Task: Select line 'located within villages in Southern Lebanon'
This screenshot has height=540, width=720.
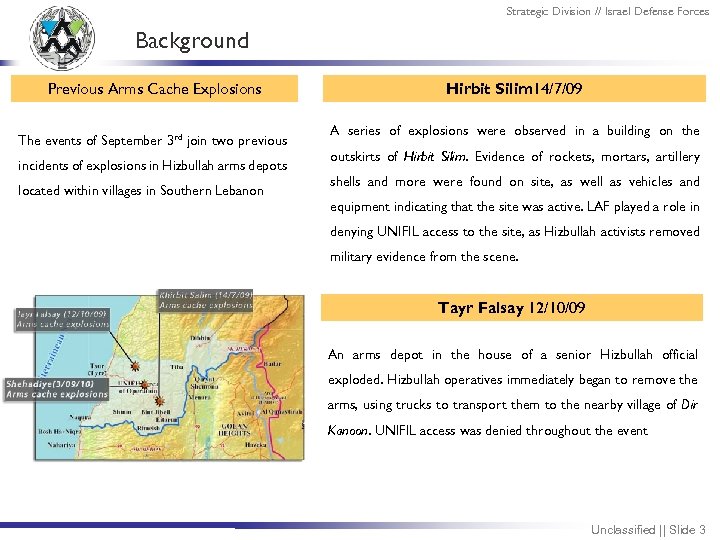Action: click(141, 190)
